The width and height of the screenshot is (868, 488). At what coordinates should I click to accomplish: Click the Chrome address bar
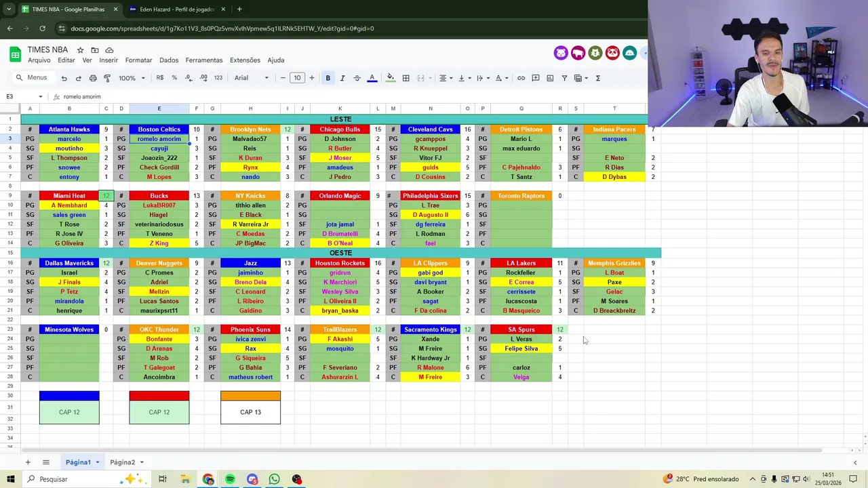coord(349,28)
